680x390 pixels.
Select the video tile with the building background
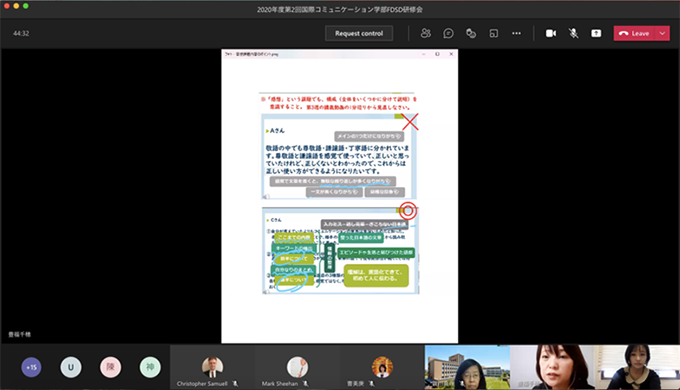coord(467,367)
